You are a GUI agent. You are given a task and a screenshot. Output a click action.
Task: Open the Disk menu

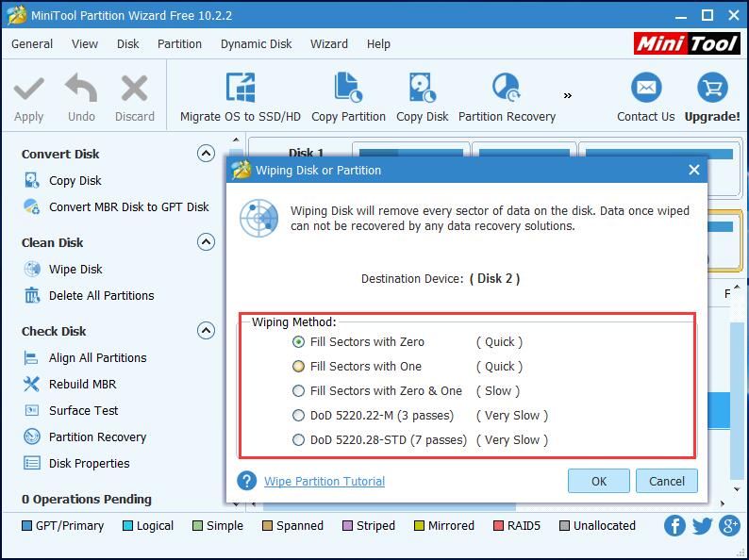127,44
